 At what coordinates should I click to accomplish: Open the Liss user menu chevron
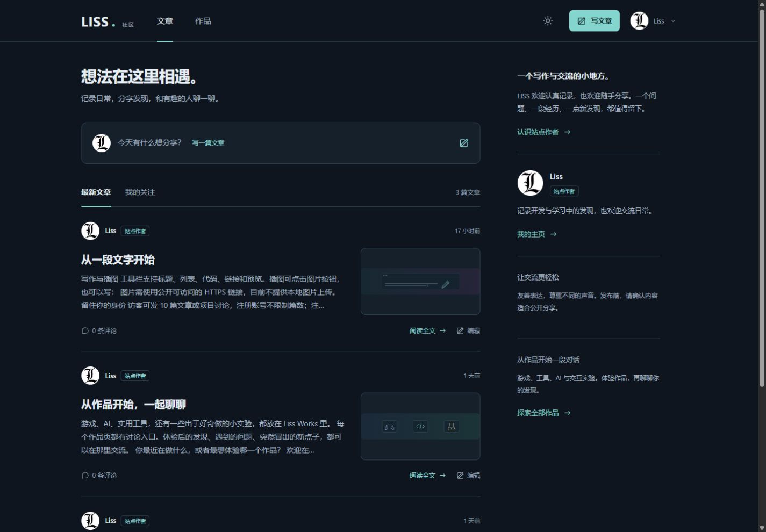[x=673, y=21]
